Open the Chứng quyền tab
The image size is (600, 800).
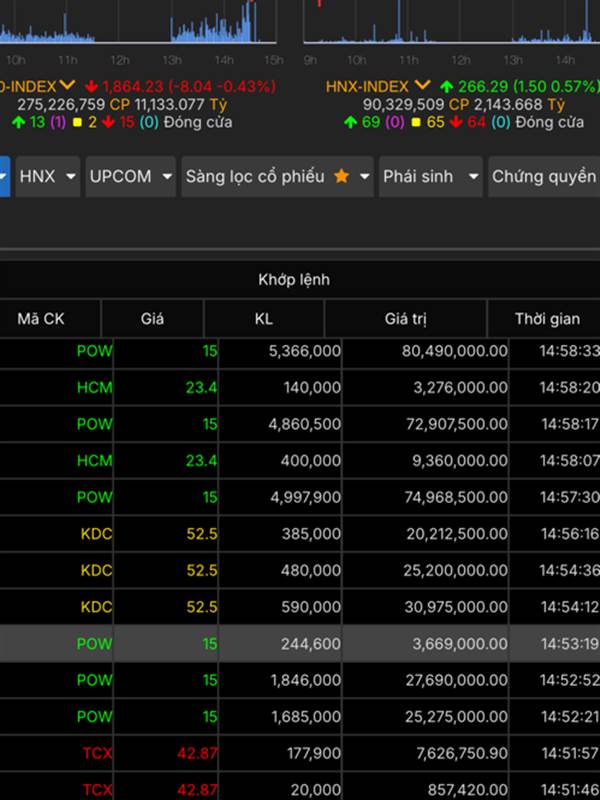pos(543,176)
